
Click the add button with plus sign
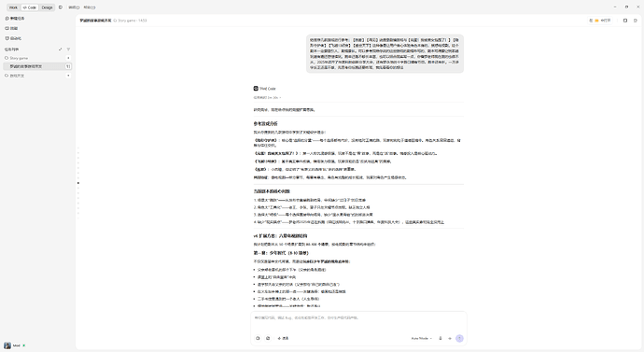pyautogui.click(x=283, y=338)
